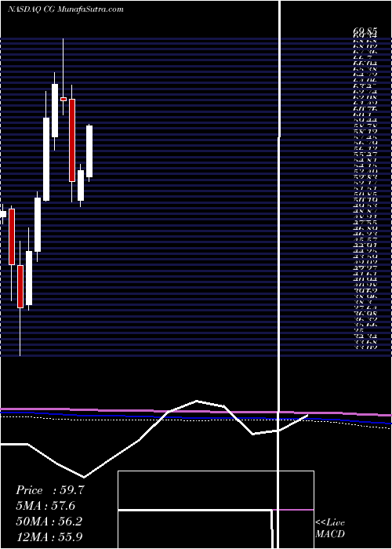The width and height of the screenshot is (392, 549).
Task: Click the '5MA : 57.6' value
Action: tap(45, 506)
